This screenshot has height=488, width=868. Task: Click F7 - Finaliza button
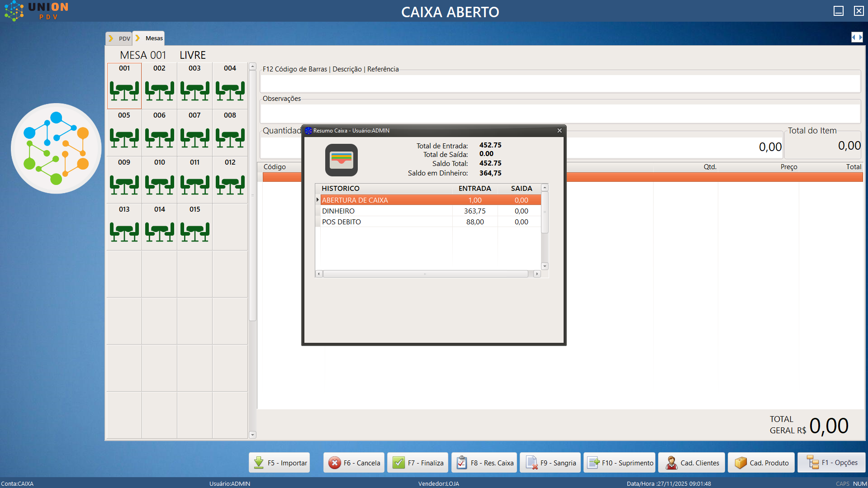click(x=418, y=463)
